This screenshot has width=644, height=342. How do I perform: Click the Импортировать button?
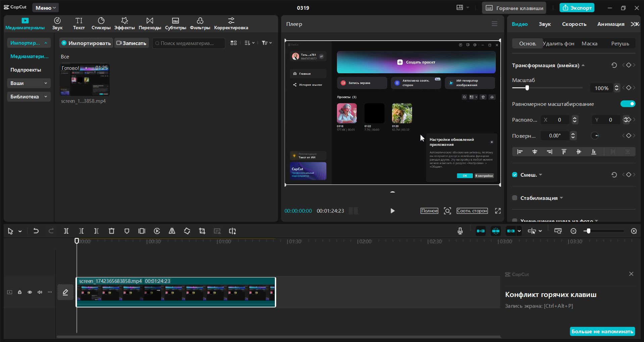click(86, 43)
